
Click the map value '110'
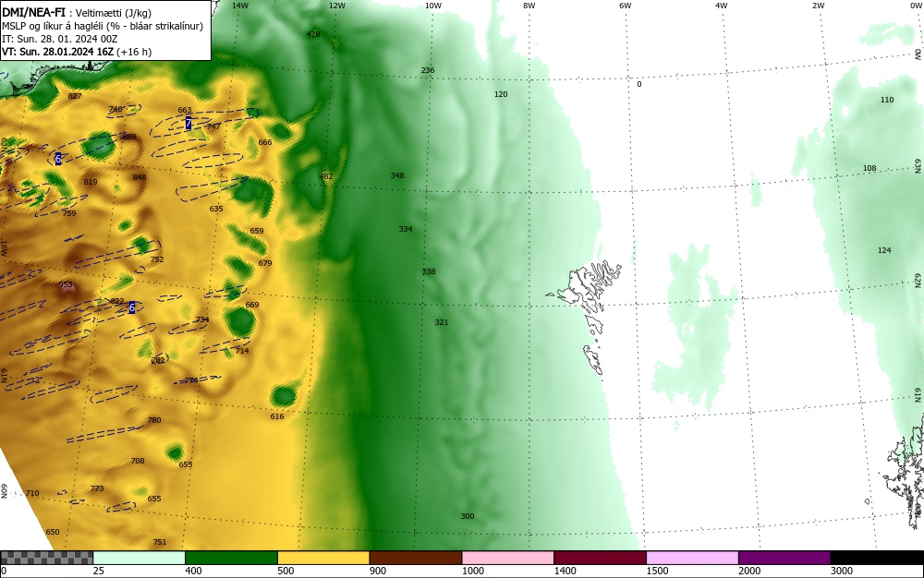[887, 100]
